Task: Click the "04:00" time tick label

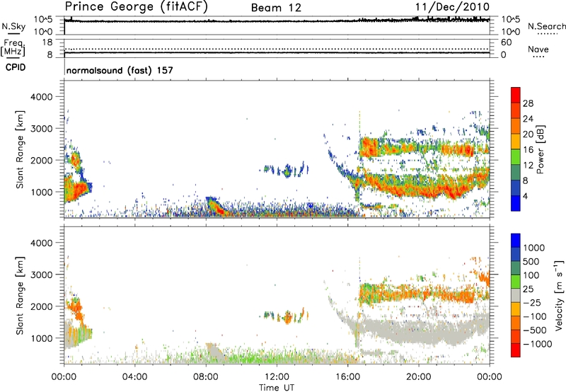Action: [x=134, y=377]
